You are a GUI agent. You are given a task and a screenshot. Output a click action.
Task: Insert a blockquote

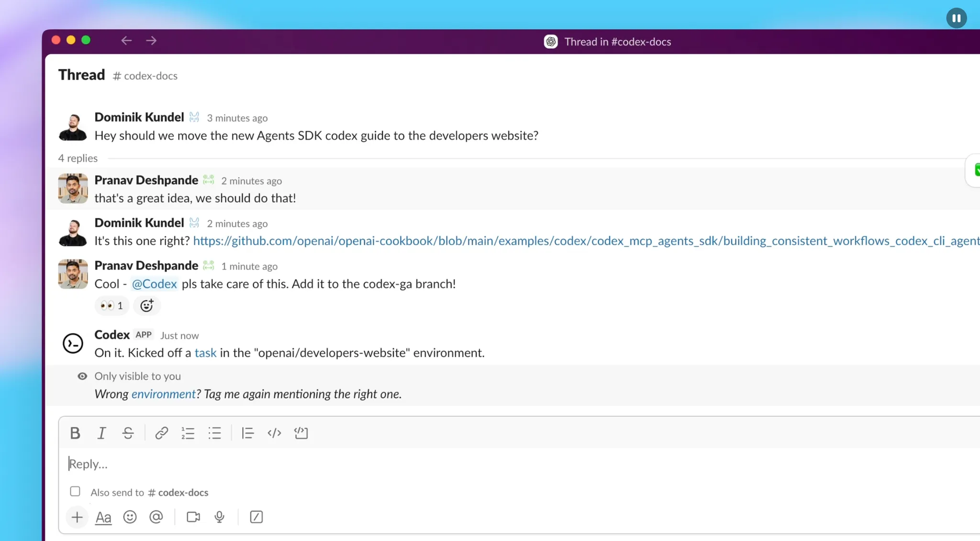(x=247, y=433)
